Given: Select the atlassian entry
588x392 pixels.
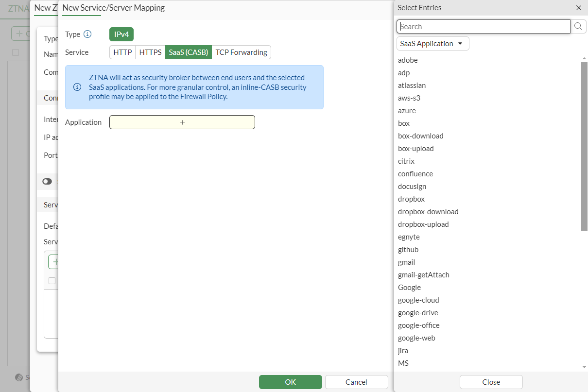Looking at the screenshot, I should coord(412,85).
